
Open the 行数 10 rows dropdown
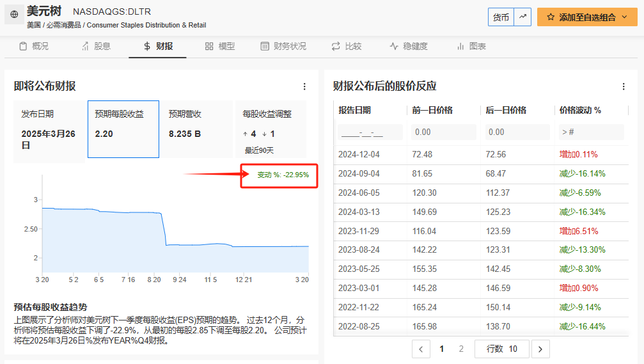tap(501, 349)
